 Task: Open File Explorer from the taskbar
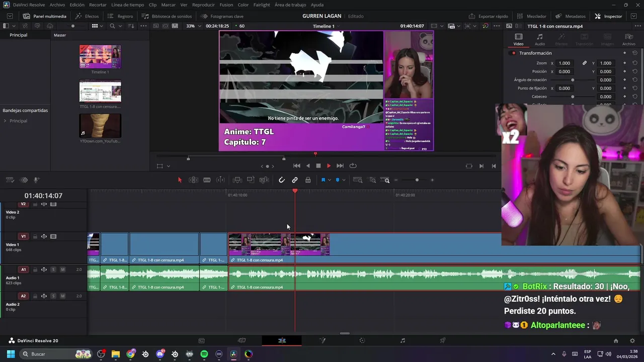pos(116,354)
